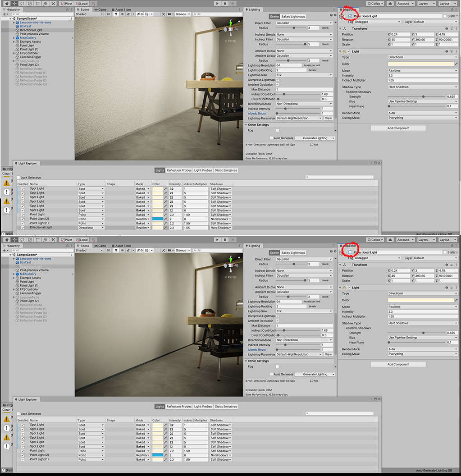The height and width of the screenshot is (476, 461).
Task: Select the Rotate tool in the toolbar
Action: 22,4
